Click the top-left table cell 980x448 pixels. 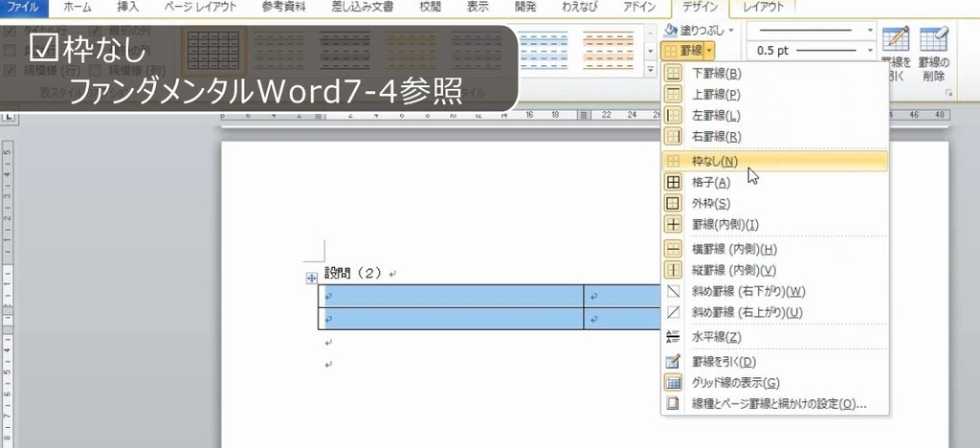pyautogui.click(x=451, y=296)
